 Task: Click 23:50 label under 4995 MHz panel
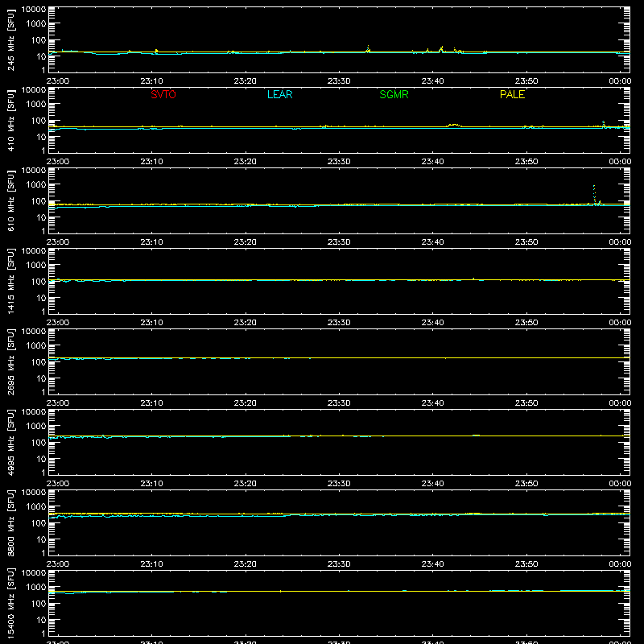click(526, 484)
